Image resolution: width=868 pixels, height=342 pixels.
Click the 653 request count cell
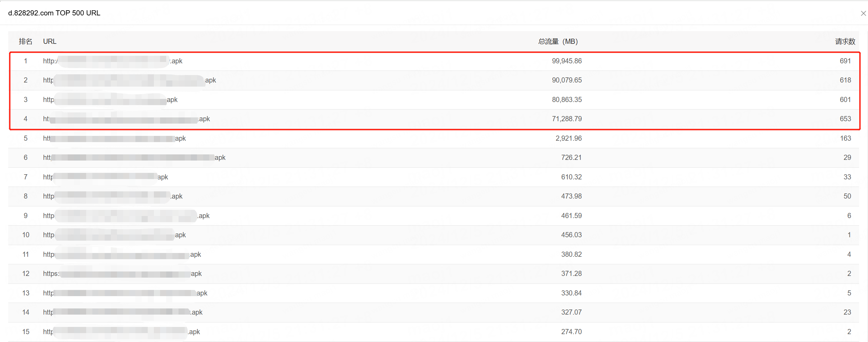coord(845,119)
